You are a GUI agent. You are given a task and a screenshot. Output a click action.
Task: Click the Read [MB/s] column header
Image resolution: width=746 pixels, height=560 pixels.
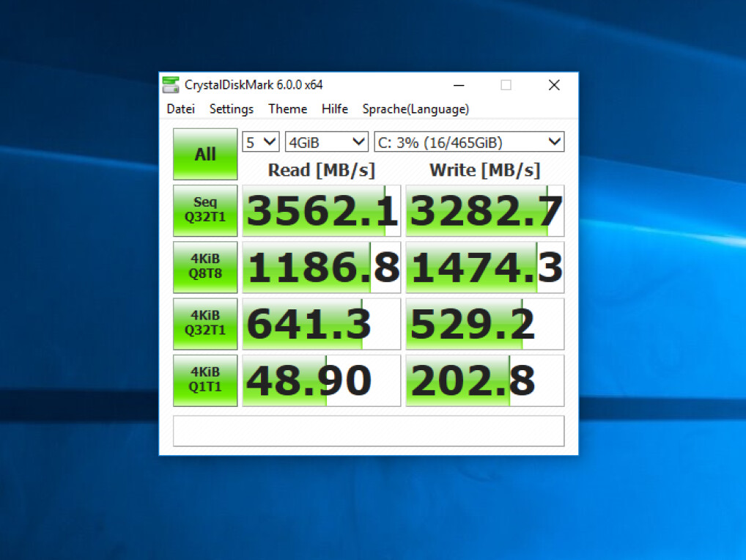(x=322, y=170)
